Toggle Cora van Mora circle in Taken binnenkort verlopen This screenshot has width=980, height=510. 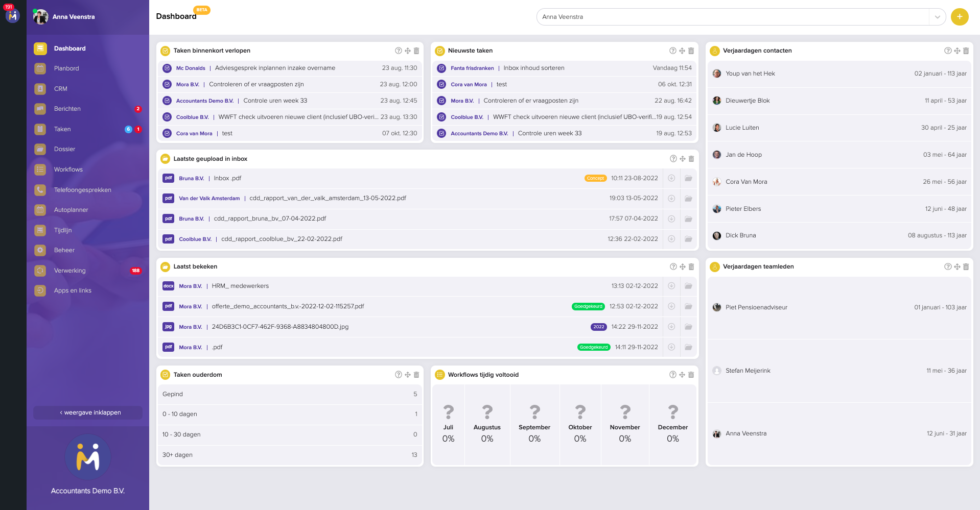(x=167, y=133)
